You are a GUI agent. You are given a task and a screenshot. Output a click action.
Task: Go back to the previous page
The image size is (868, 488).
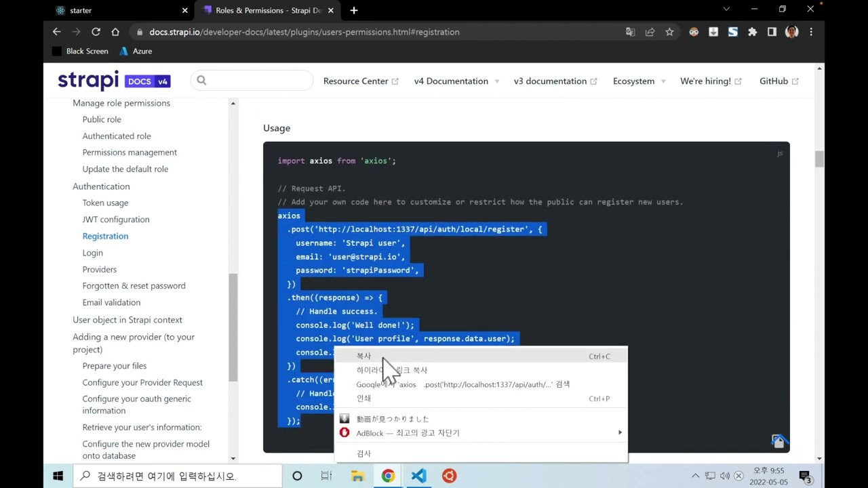[57, 32]
